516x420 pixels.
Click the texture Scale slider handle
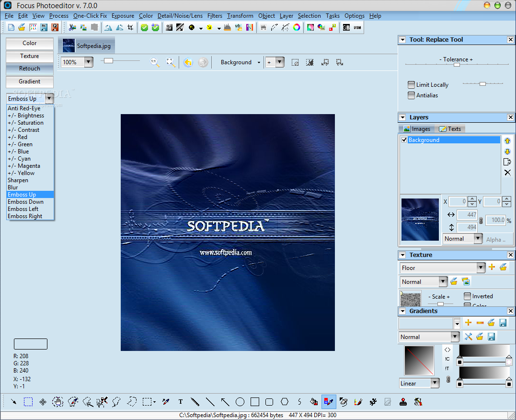pos(440,303)
